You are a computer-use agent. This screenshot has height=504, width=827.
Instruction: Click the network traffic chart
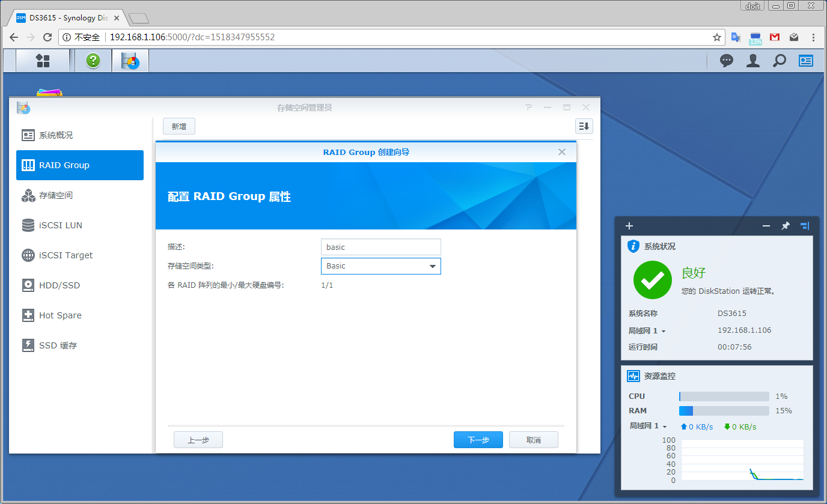pos(742,460)
